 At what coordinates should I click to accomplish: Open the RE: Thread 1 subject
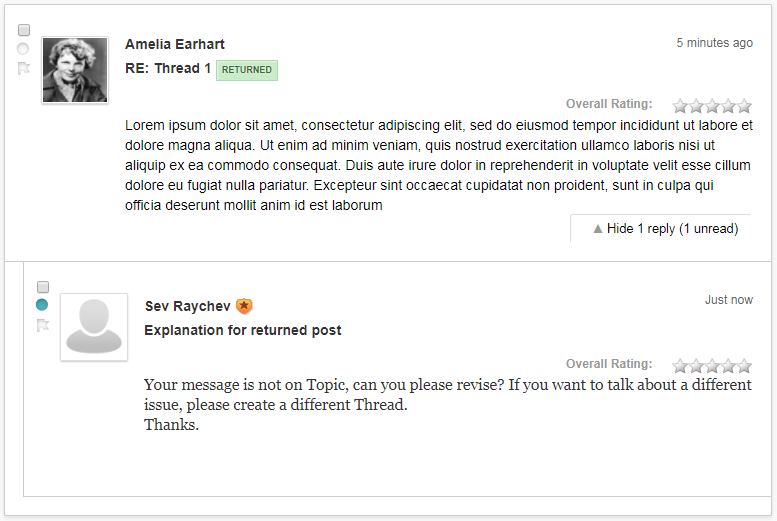pos(168,68)
